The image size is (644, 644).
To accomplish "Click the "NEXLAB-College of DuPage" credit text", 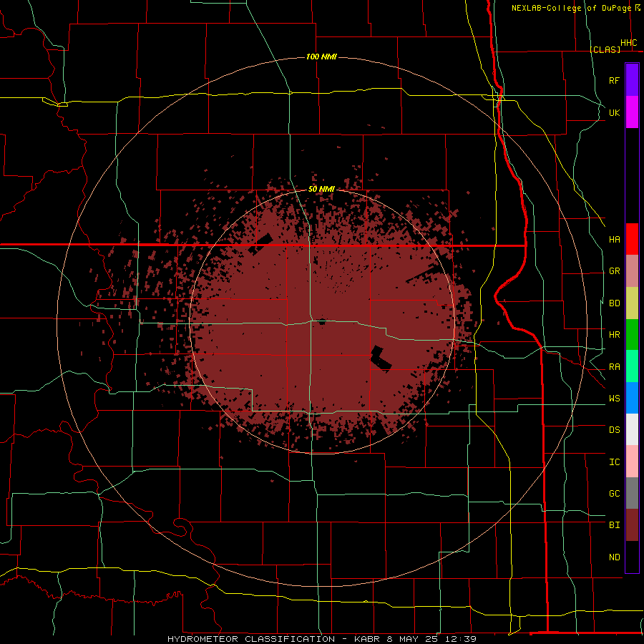I will pos(571,8).
